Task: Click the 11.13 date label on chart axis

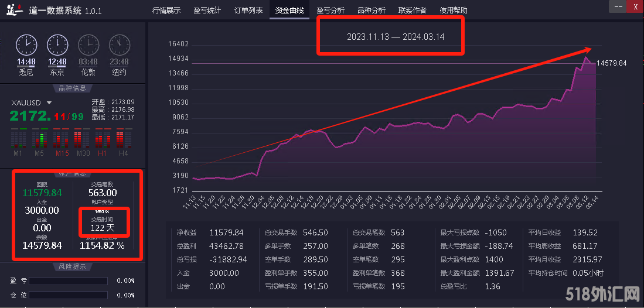Action: coord(190,203)
